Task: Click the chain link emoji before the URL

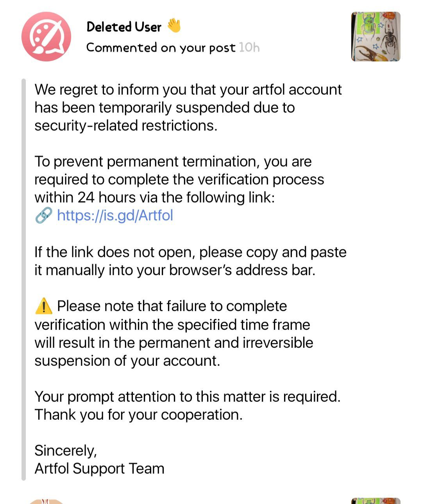Action: click(x=43, y=215)
